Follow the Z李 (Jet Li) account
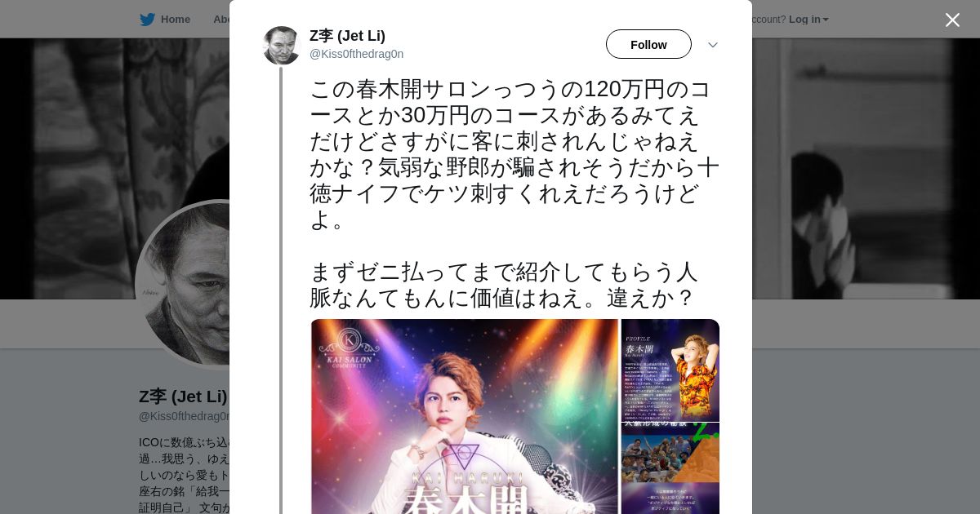 pos(648,44)
